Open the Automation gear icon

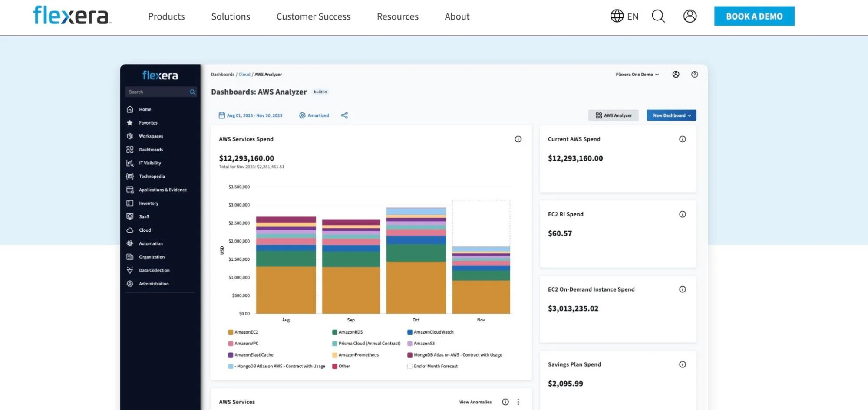[x=130, y=243]
